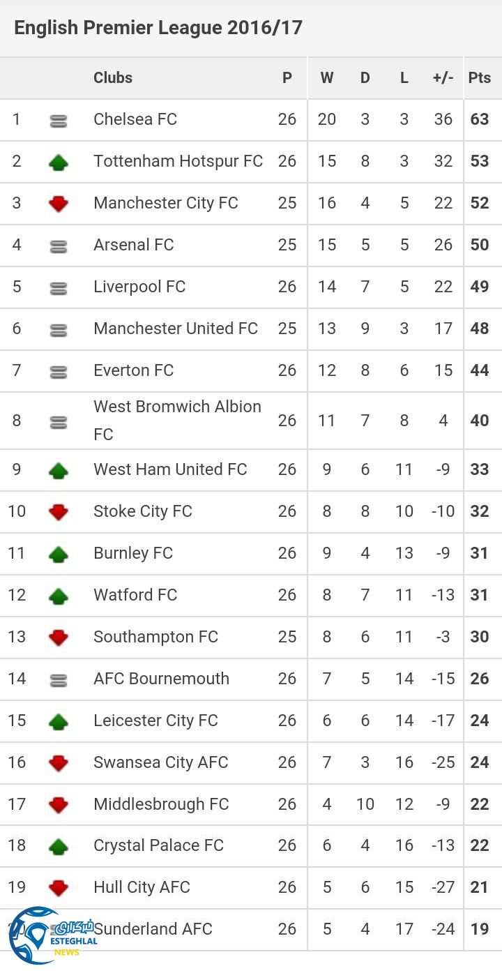
Task: Open the Arsenal FC club link
Action: [x=134, y=245]
